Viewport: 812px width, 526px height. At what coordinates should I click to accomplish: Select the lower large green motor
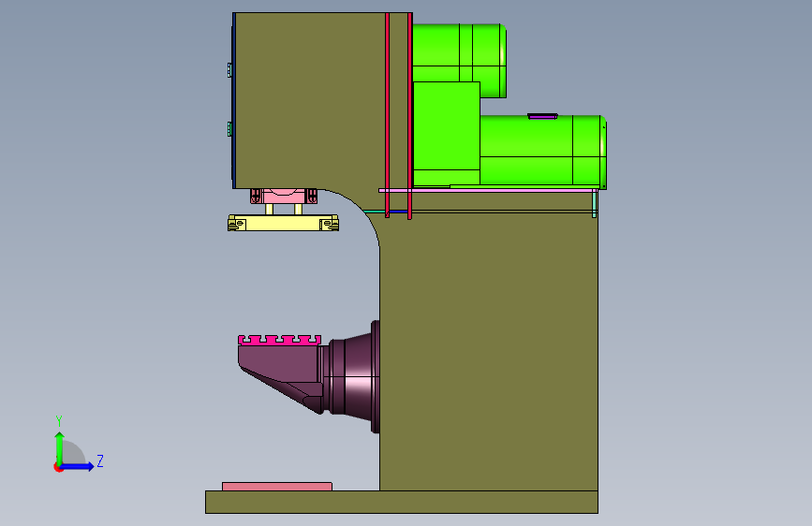pyautogui.click(x=542, y=152)
